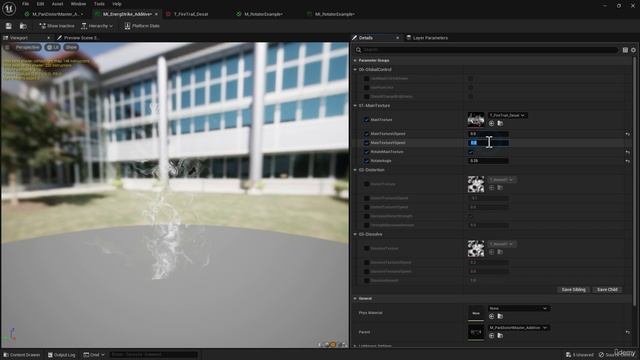Enable first GlobalControl parameter override checkbox
The width and height of the screenshot is (640, 360).
[366, 78]
